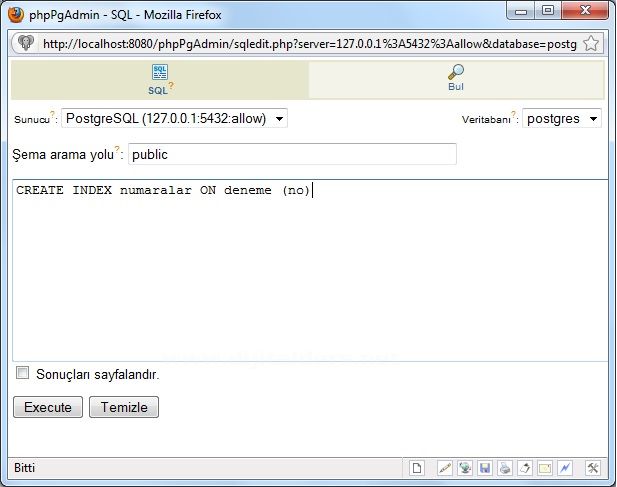Click the Bitti status text
The width and height of the screenshot is (617, 487).
pos(24,468)
